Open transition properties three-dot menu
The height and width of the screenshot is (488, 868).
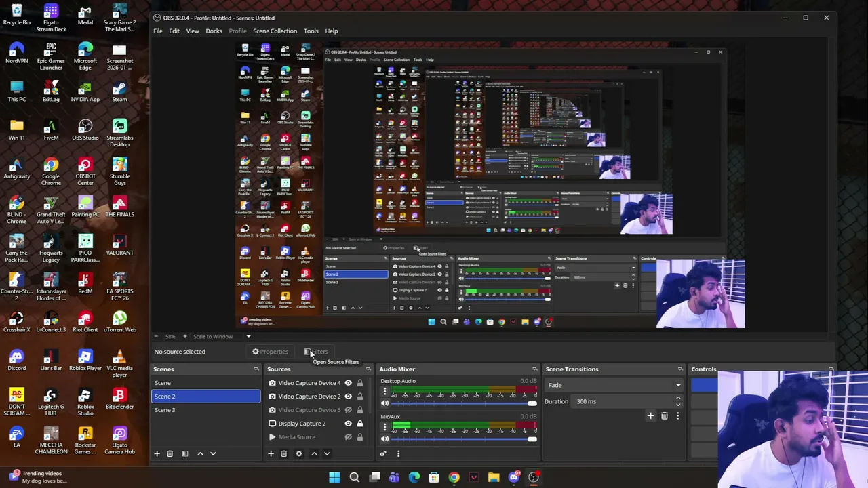(x=677, y=415)
